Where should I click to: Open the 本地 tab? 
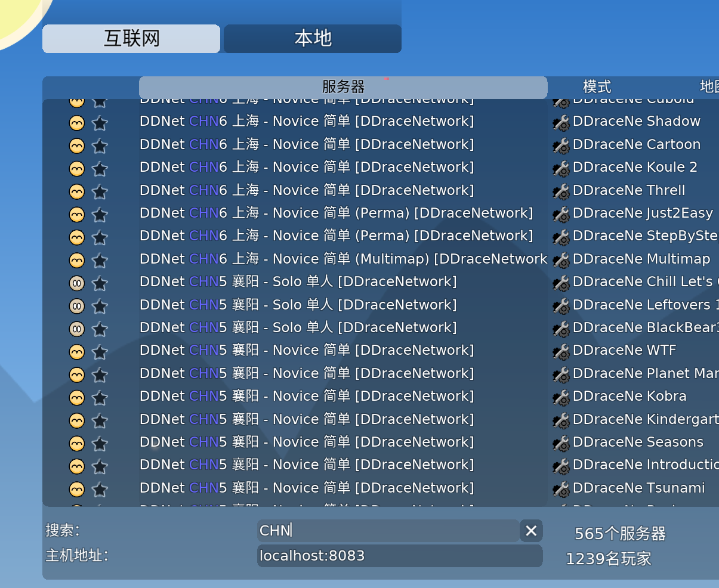(313, 39)
